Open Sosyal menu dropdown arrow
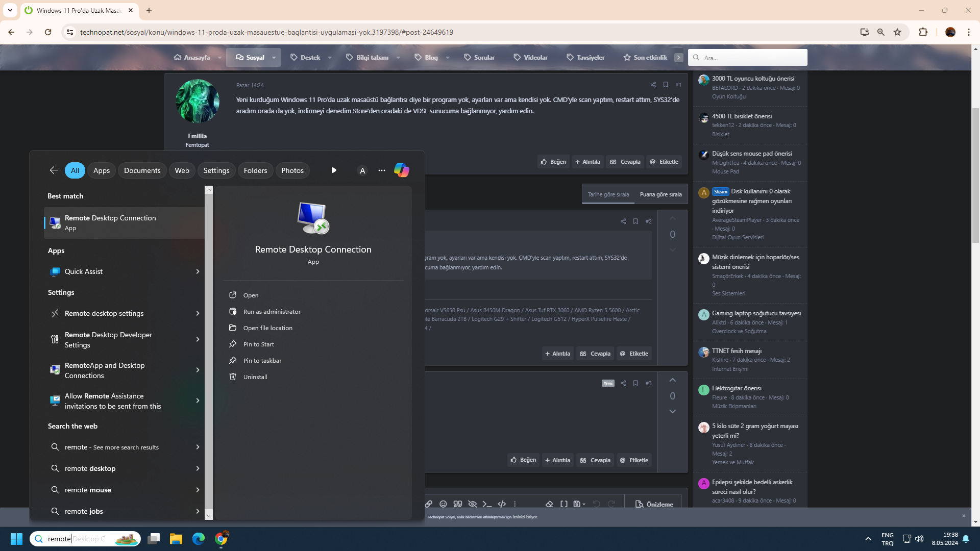The width and height of the screenshot is (980, 551). pyautogui.click(x=274, y=58)
